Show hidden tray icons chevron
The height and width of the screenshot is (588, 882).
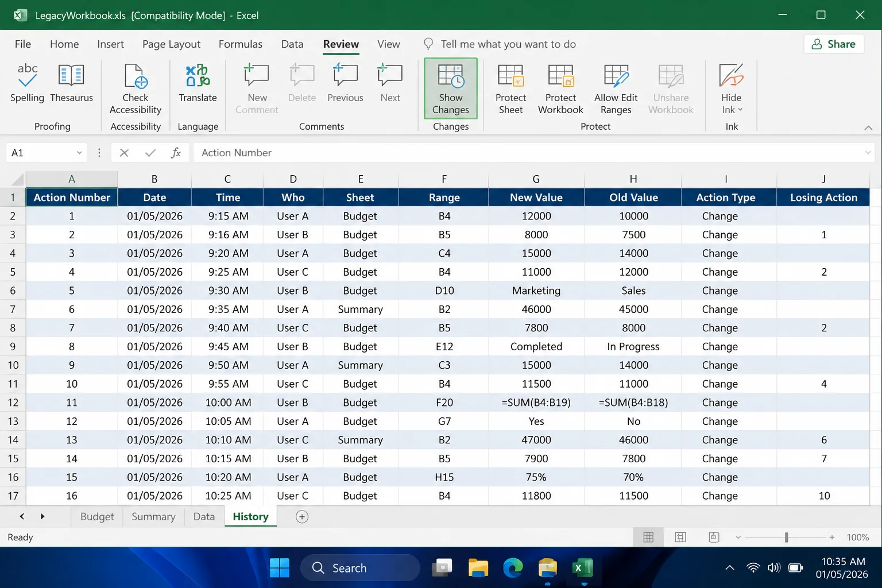pyautogui.click(x=729, y=568)
